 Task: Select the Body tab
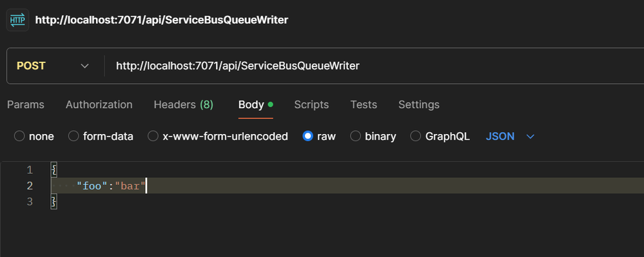click(x=255, y=105)
